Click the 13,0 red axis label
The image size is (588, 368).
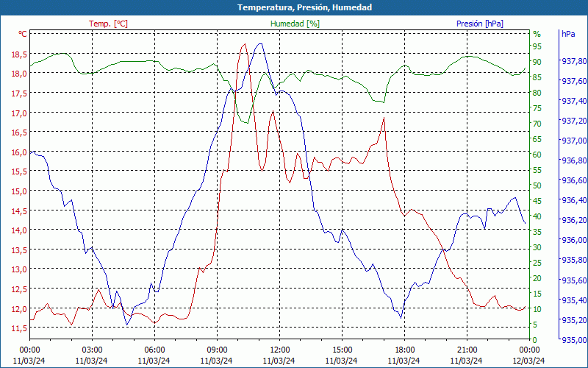pos(19,269)
